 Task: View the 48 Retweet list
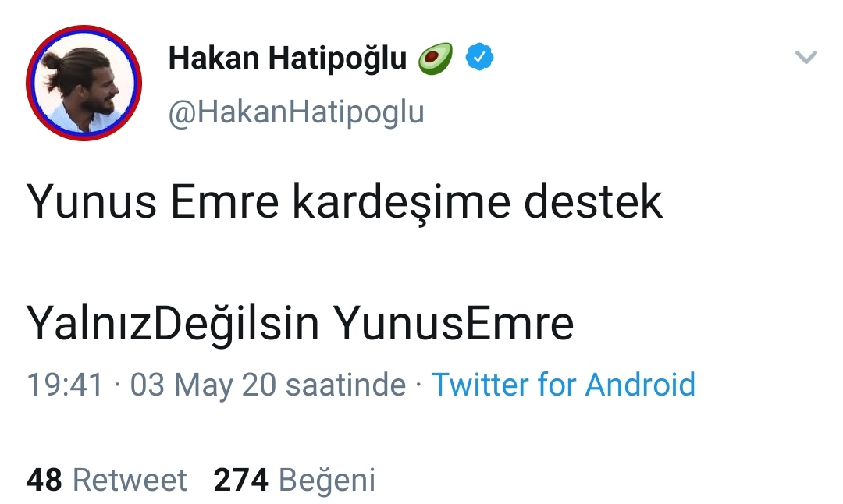(106, 480)
